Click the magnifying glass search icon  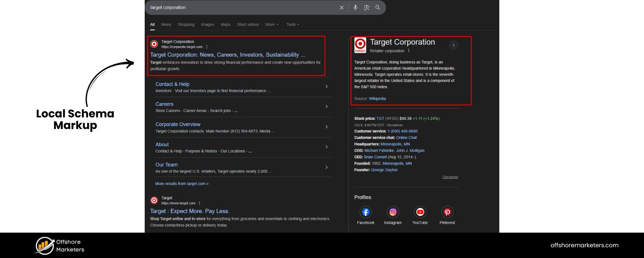378,8
